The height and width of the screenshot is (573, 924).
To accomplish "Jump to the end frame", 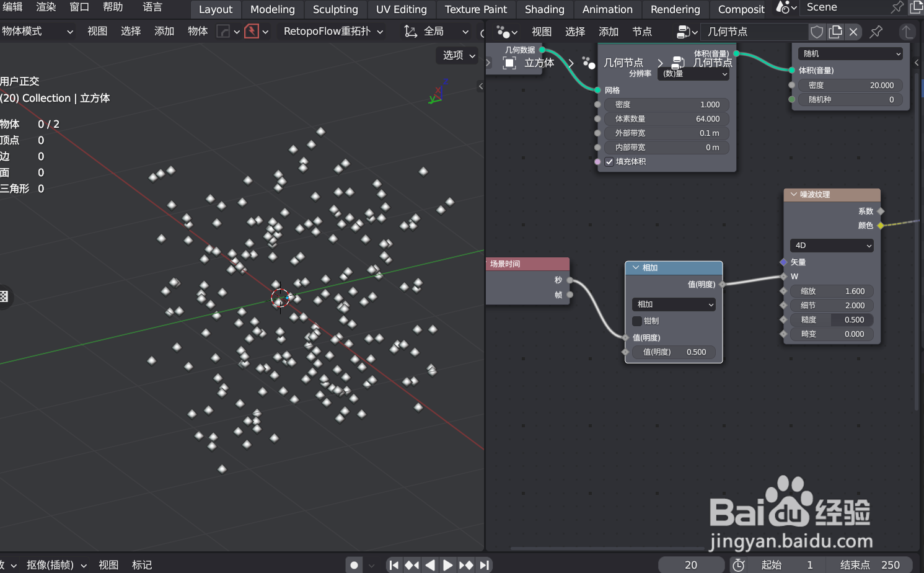I will [x=485, y=565].
